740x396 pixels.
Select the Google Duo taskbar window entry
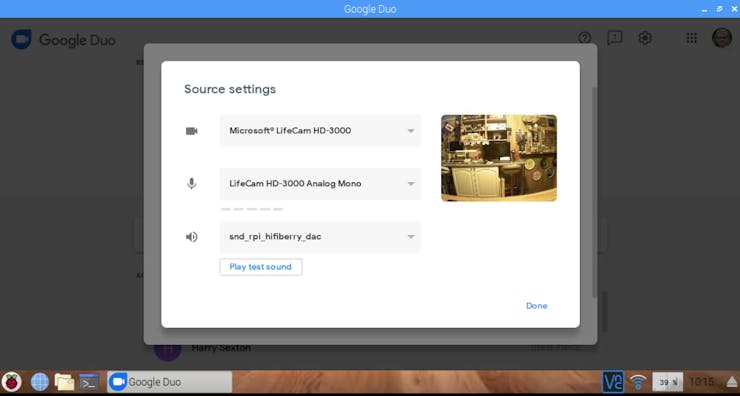click(x=170, y=381)
